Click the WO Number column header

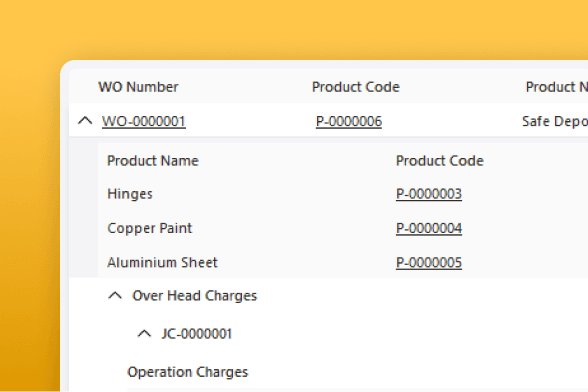tap(138, 87)
